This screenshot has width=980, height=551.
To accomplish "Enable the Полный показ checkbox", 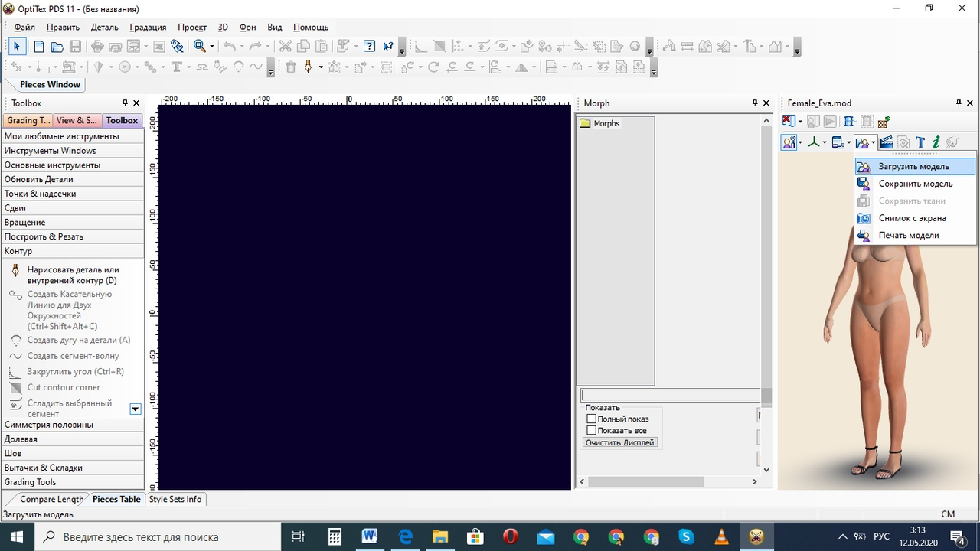I will click(591, 419).
